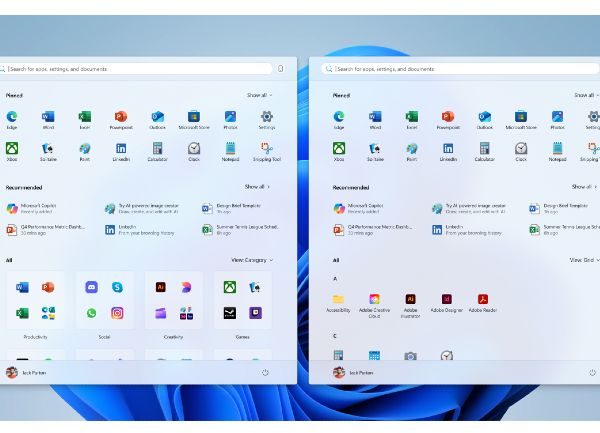Click left Recommended Show all button
The image size is (600, 433).
pyautogui.click(x=257, y=187)
